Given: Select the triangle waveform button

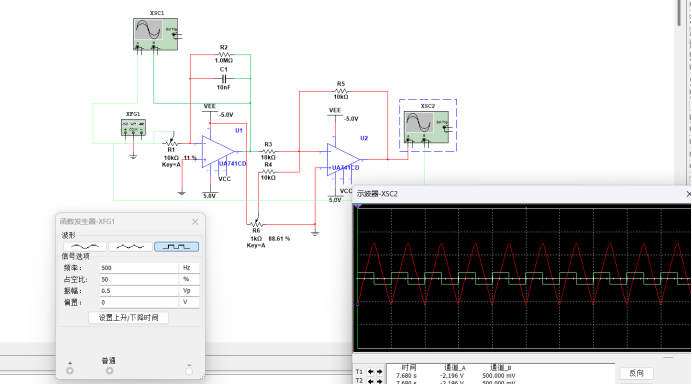Looking at the screenshot, I should click(x=130, y=247).
